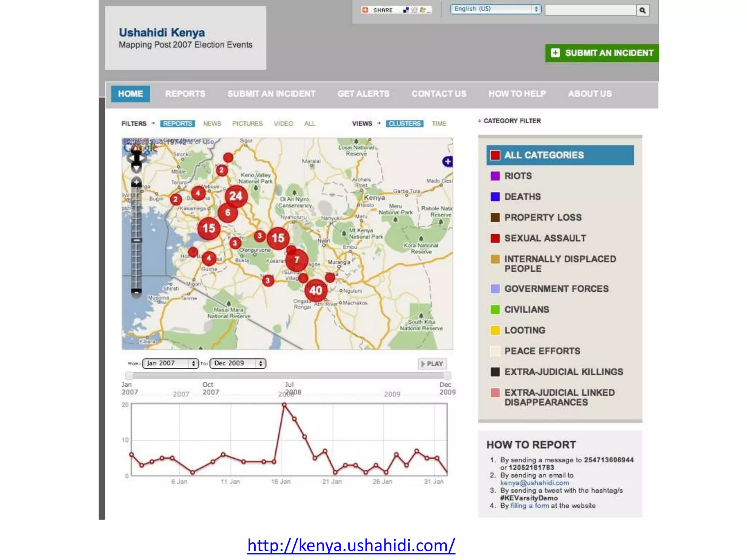Click the Ushahidi Kenya site title
This screenshot has width=747, height=560.
pyautogui.click(x=162, y=32)
